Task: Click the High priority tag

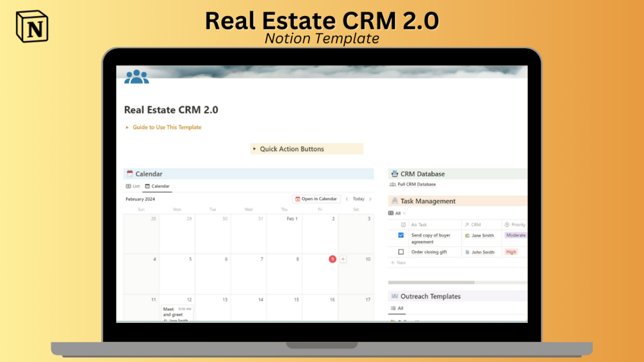Action: (511, 252)
